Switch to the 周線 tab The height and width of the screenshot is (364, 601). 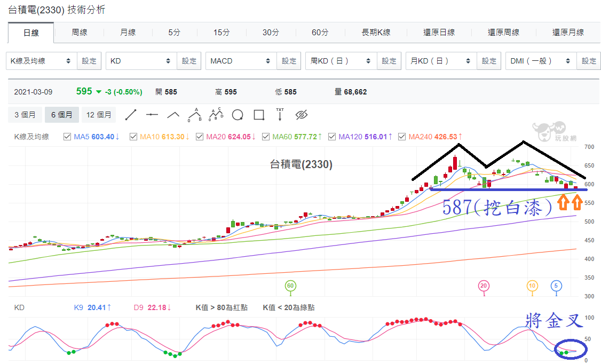(x=80, y=33)
